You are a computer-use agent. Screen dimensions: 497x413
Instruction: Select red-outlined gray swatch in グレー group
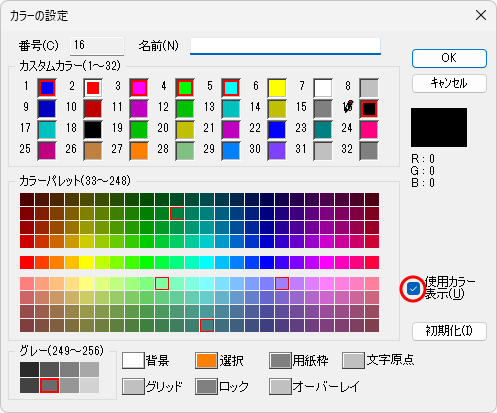coord(49,385)
